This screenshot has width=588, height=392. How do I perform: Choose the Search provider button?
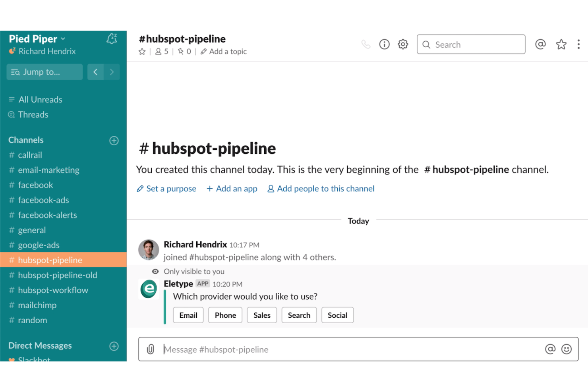point(299,315)
